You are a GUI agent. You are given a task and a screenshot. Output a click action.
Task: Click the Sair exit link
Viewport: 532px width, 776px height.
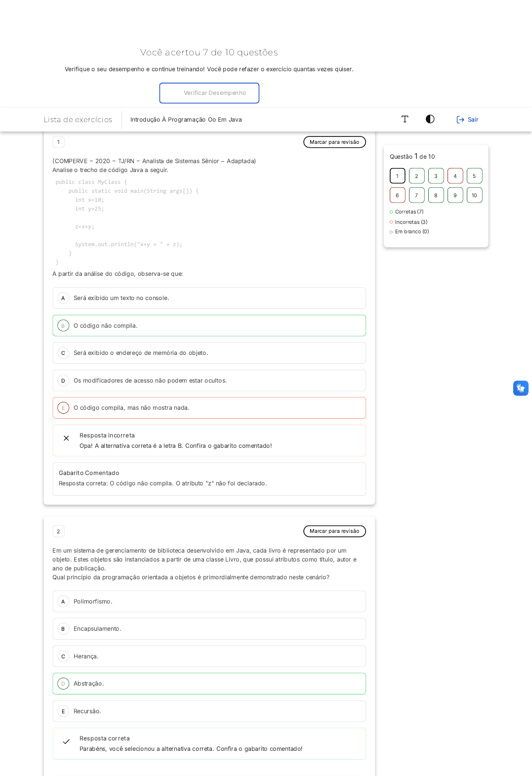coord(467,120)
